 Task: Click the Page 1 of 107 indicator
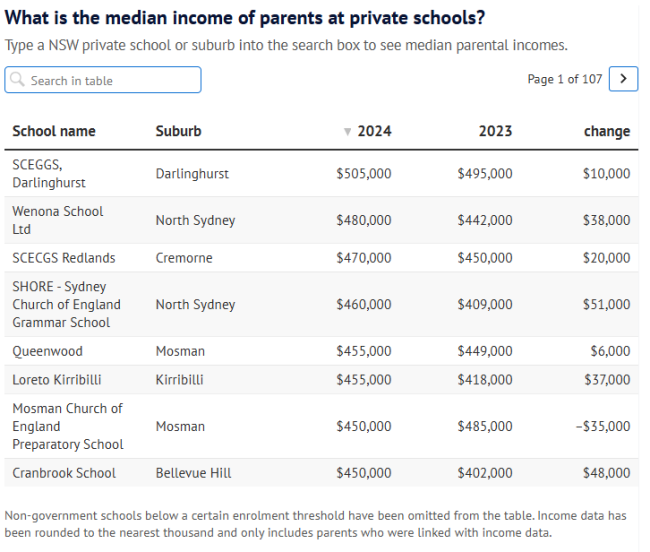point(564,79)
